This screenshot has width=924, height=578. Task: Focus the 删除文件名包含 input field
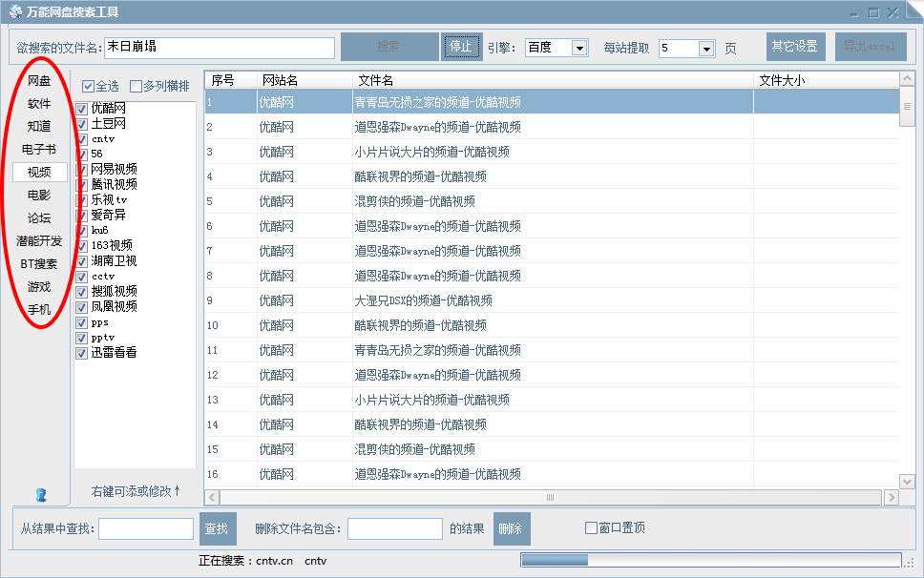(395, 528)
